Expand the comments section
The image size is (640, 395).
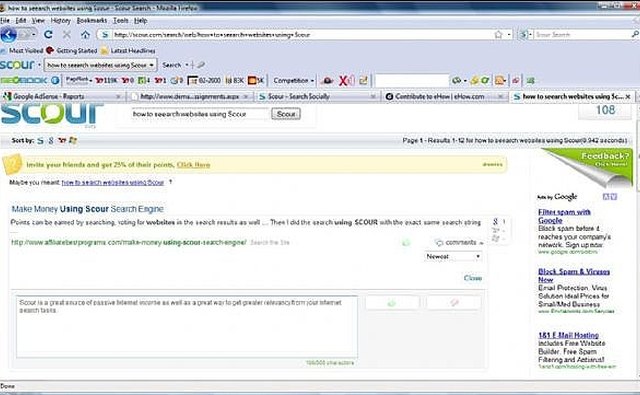[459, 243]
